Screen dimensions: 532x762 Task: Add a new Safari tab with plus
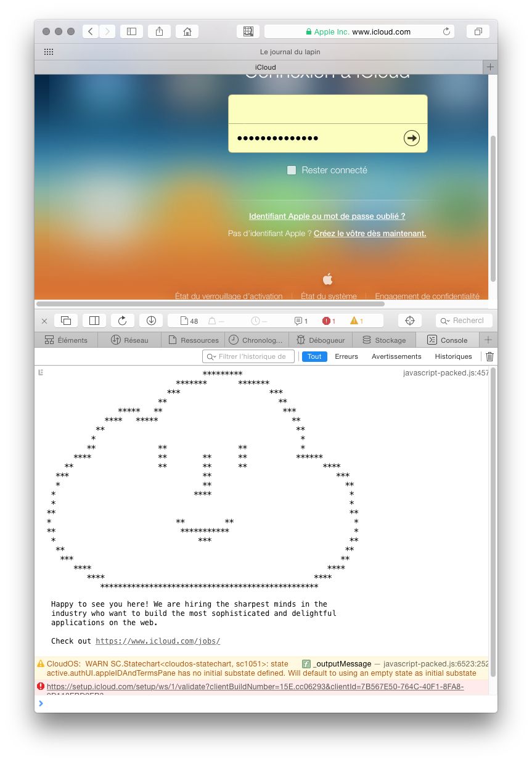pyautogui.click(x=490, y=67)
